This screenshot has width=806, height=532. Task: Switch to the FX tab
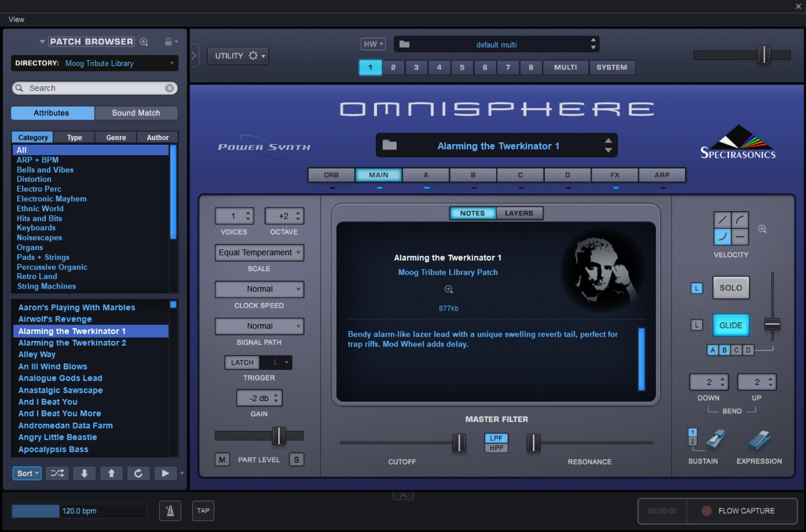pos(614,175)
